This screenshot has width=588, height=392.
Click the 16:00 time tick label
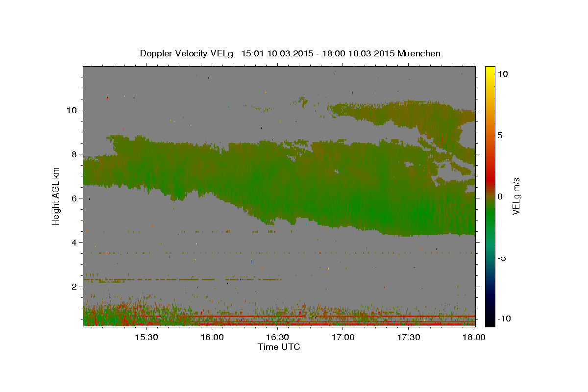[x=212, y=337]
